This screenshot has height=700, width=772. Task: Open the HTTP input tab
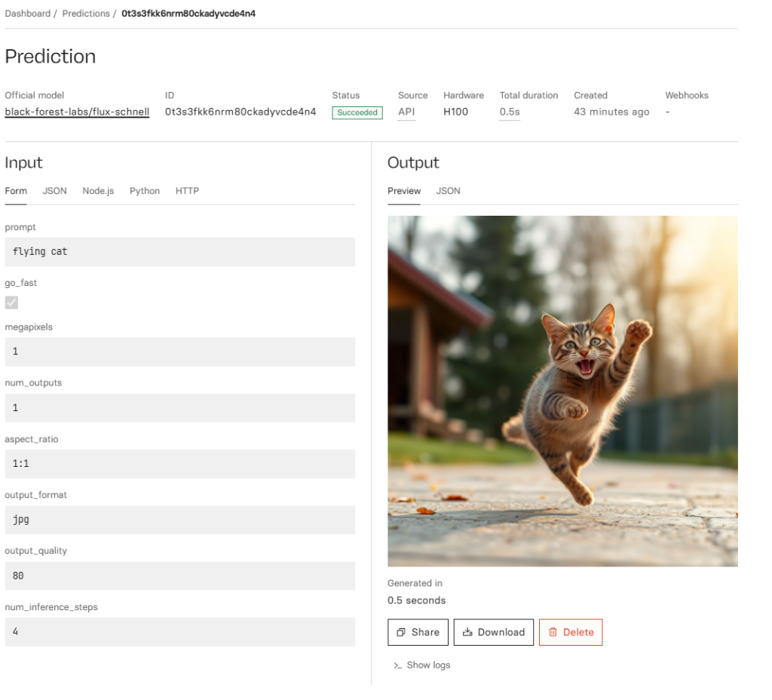(187, 191)
